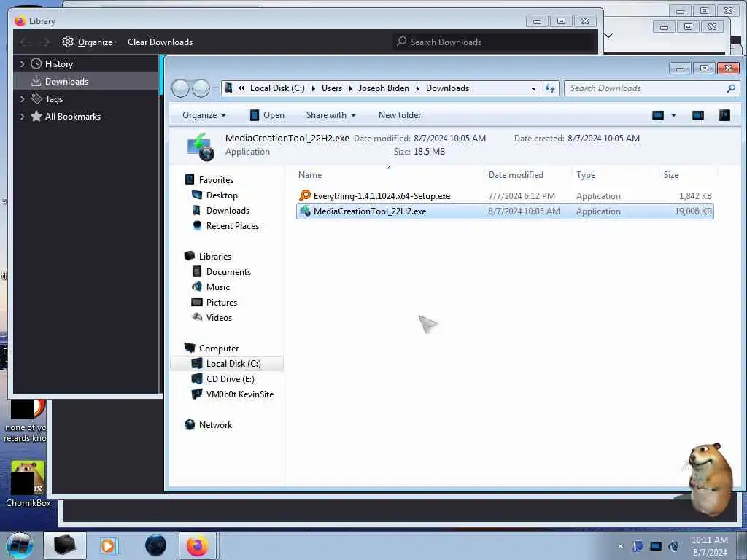The image size is (747, 560).
Task: Click the Open toolbar button
Action: [x=267, y=115]
